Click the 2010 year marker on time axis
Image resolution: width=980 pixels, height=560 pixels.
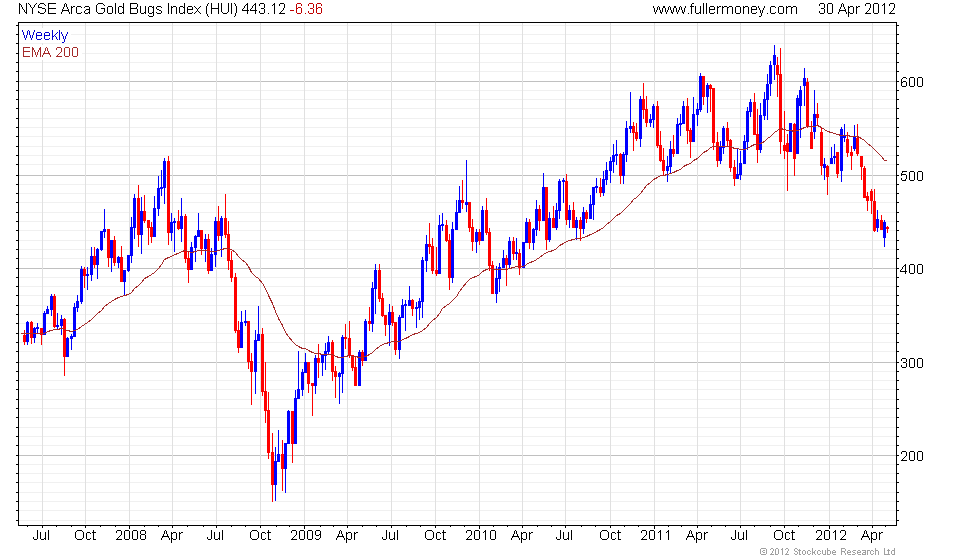point(481,536)
